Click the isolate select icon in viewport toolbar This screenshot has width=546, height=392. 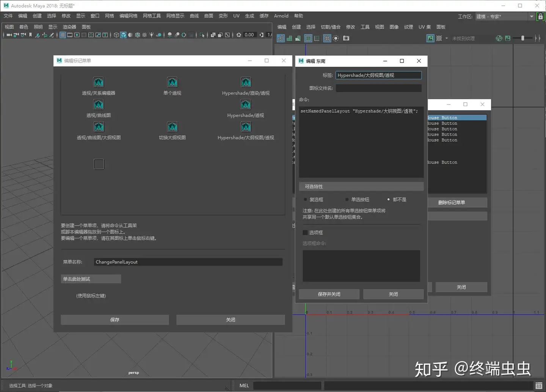(202, 35)
